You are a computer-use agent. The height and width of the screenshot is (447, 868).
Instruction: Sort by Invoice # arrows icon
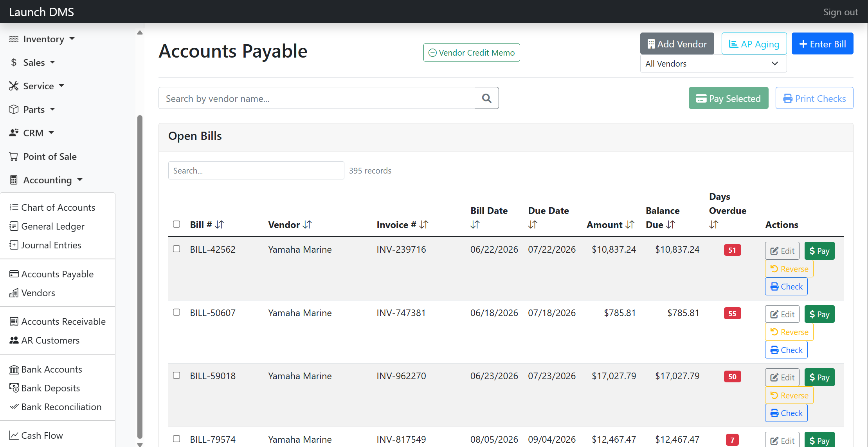(x=424, y=224)
